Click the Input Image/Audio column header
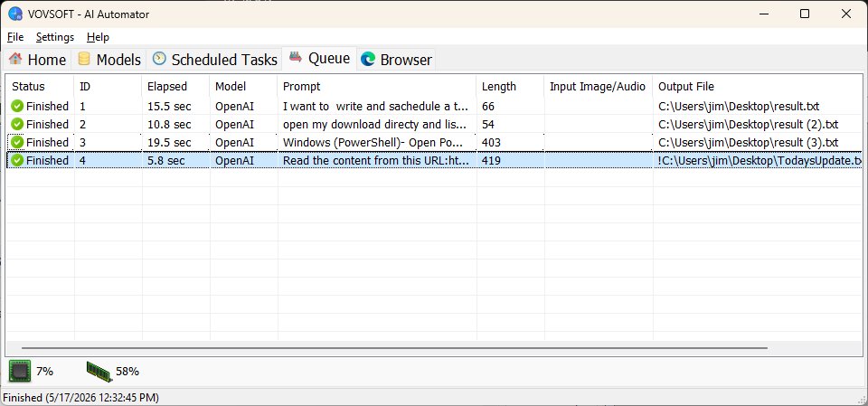The width and height of the screenshot is (868, 406). [x=598, y=87]
